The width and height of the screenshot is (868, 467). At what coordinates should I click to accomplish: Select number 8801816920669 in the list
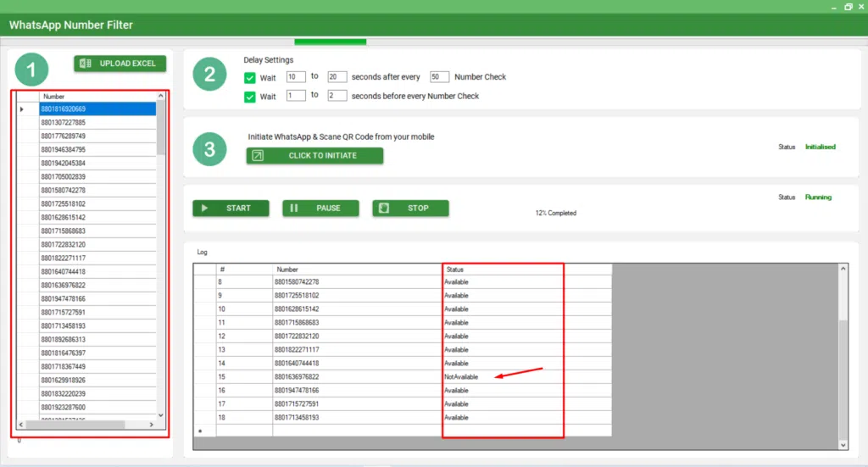[x=97, y=109]
